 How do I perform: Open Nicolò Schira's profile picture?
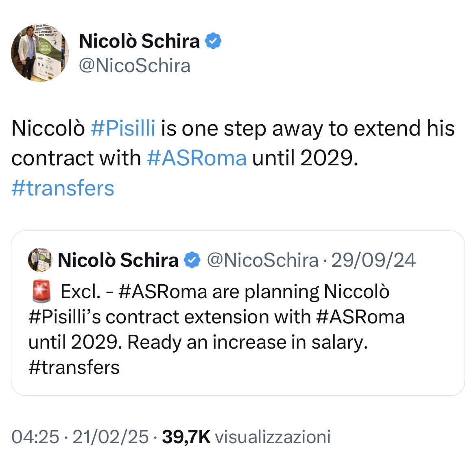point(40,53)
